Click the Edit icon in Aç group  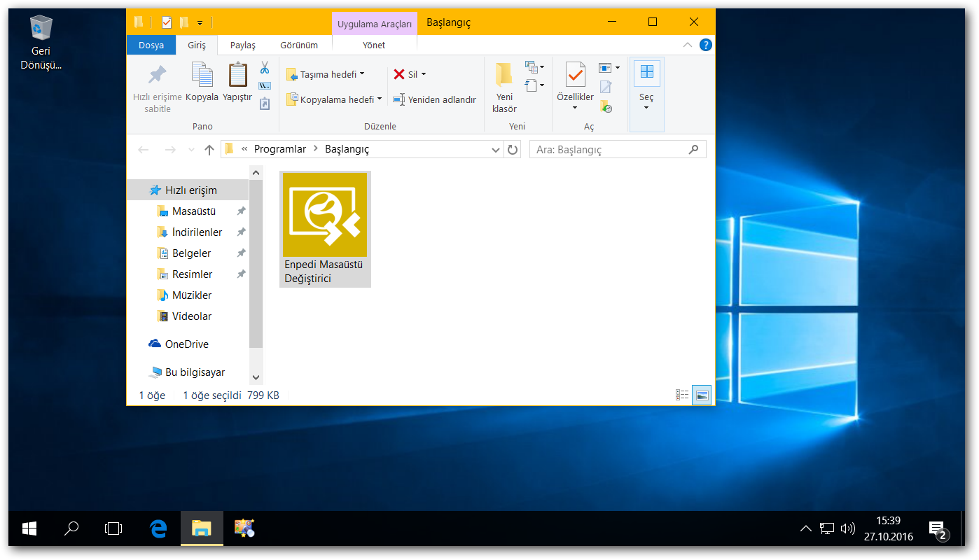pos(606,87)
